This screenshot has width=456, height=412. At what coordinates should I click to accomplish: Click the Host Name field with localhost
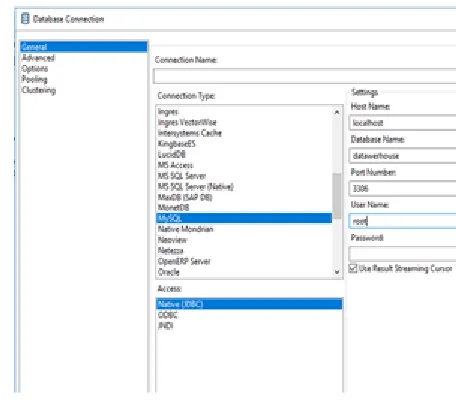[403, 123]
